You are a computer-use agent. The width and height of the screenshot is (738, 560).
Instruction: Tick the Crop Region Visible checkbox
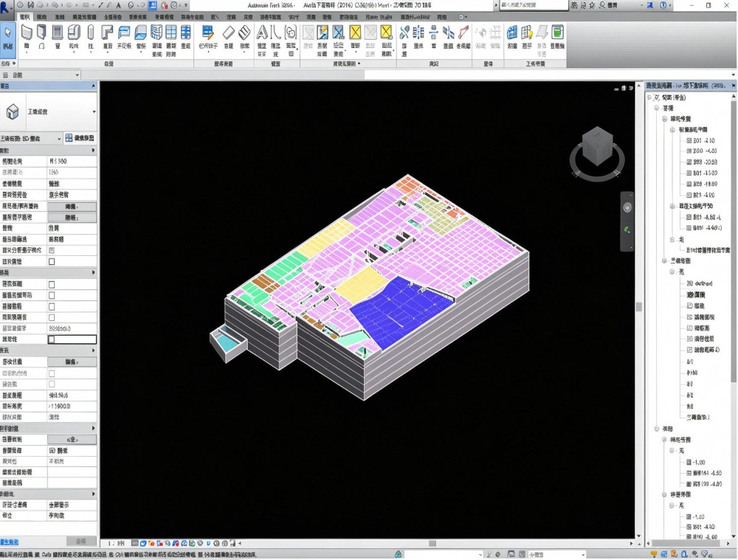pos(52,296)
